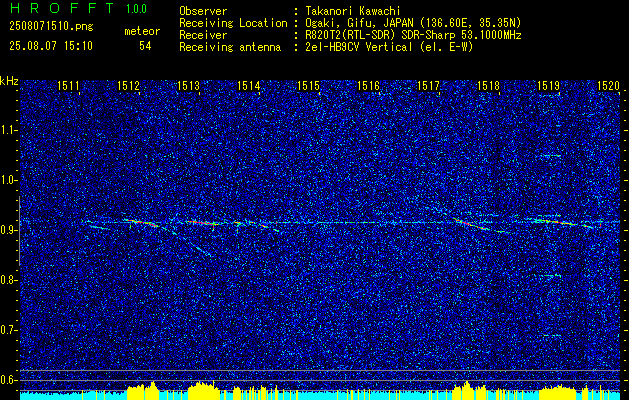Screen dimensions: 629x400
Task: Click the 1518 time axis marker
Action: tap(489, 85)
